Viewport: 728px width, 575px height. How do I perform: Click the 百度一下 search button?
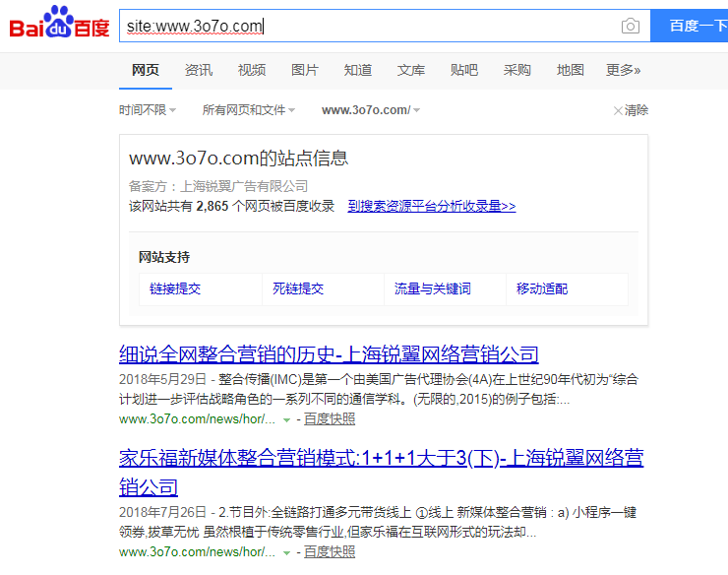pos(690,26)
